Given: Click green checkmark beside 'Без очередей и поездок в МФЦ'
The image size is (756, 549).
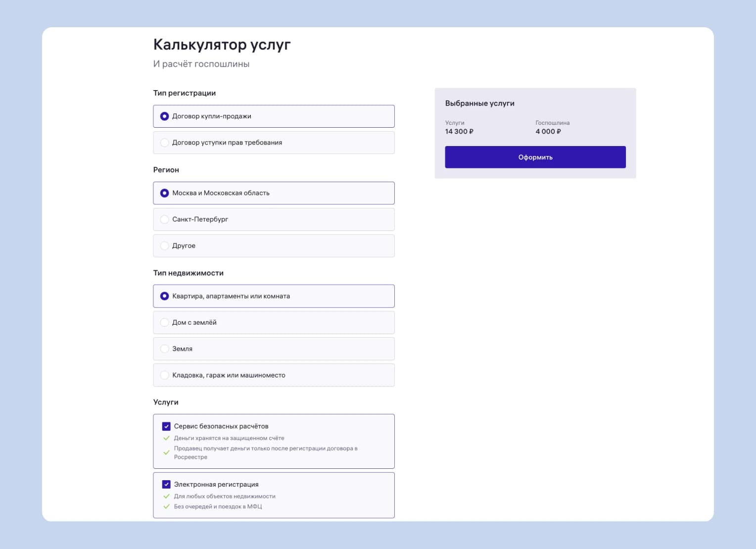Looking at the screenshot, I should (x=166, y=506).
